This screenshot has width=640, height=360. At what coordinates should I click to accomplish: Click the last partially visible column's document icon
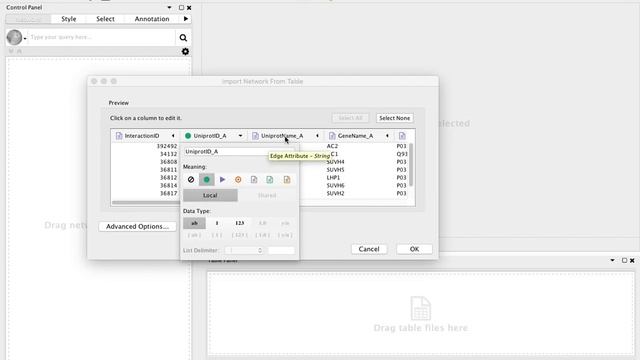tap(402, 136)
